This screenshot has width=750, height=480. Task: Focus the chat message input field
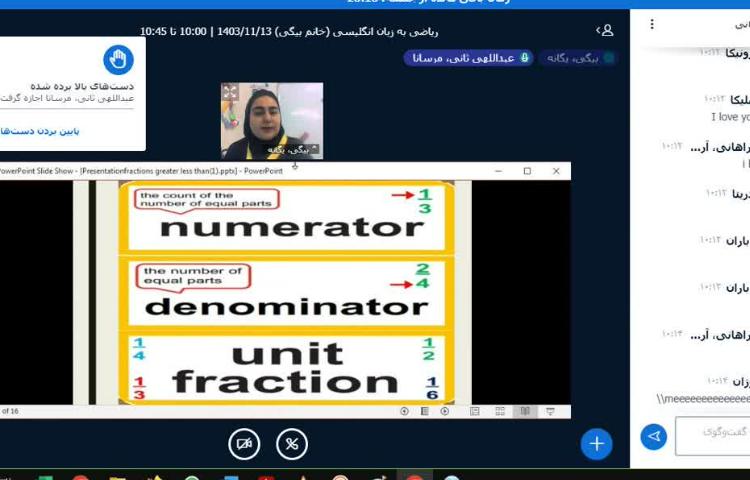click(713, 436)
